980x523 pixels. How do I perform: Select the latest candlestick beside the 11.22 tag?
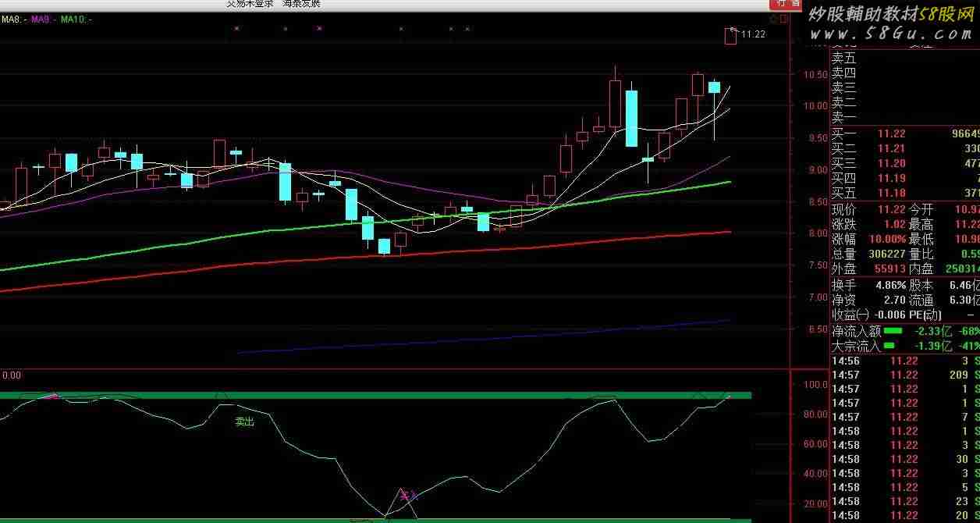point(730,36)
